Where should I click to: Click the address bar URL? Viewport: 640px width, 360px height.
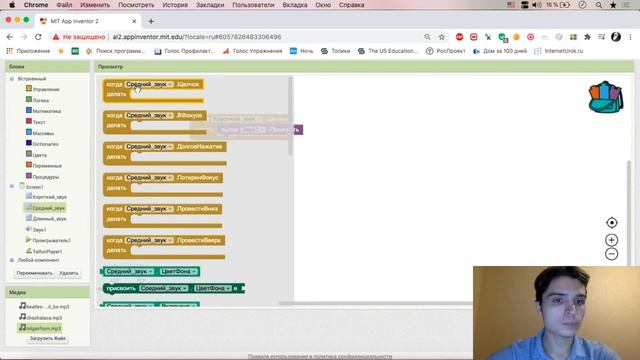[197, 37]
